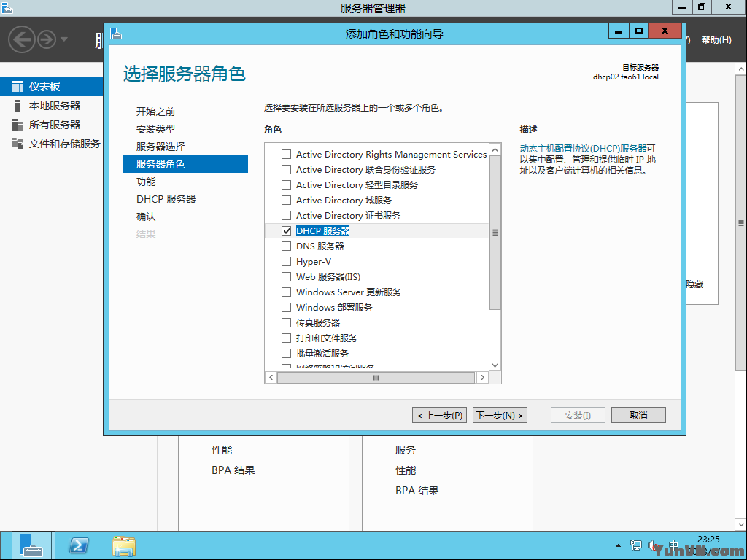The width and height of the screenshot is (747, 560).
Task: Click the taskbar clock 23:25
Action: [708, 540]
